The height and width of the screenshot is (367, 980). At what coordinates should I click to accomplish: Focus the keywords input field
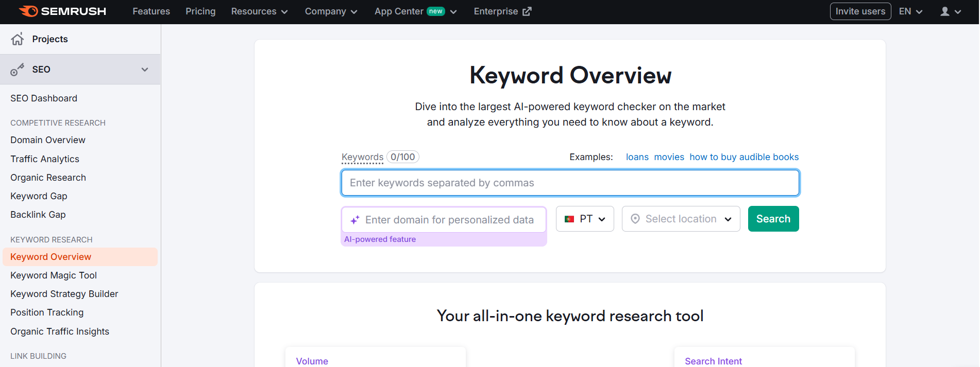[570, 183]
